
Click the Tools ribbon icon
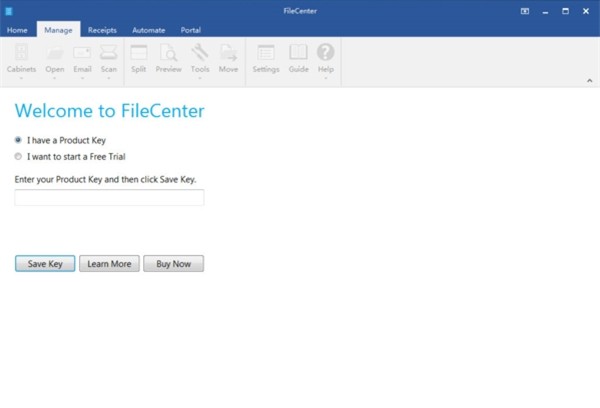click(x=200, y=52)
